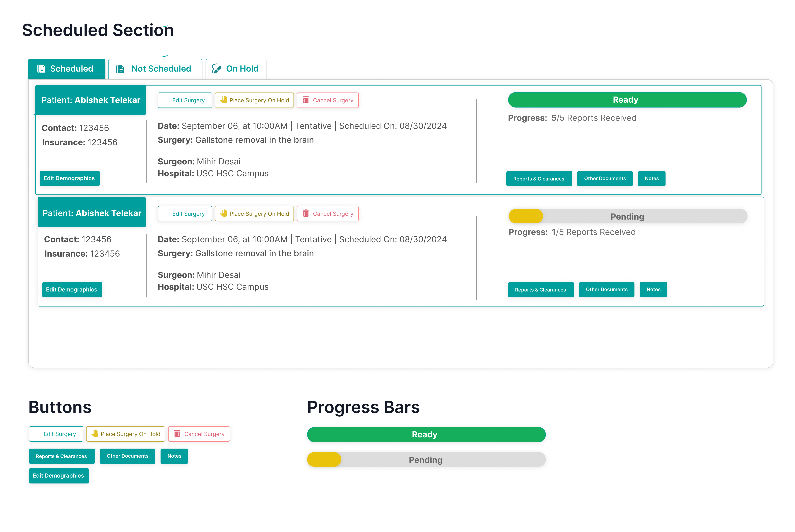Click the Ready bar under Progress Bars
This screenshot has height=532, width=795.
point(426,435)
